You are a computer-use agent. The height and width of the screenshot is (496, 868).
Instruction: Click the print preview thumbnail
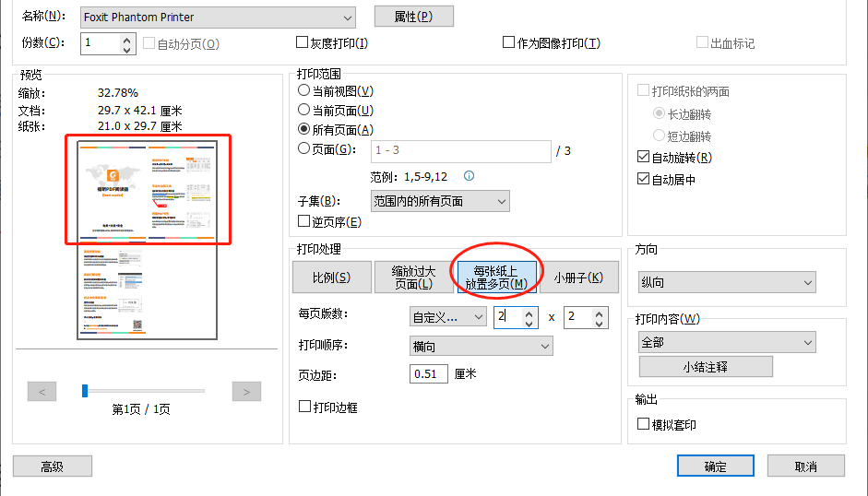(148, 241)
